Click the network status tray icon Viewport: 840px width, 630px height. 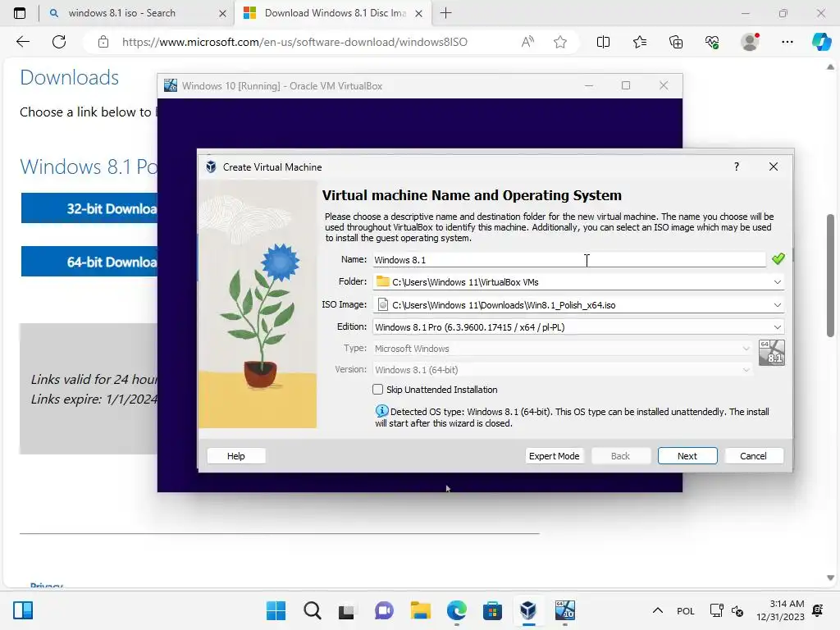pos(716,610)
